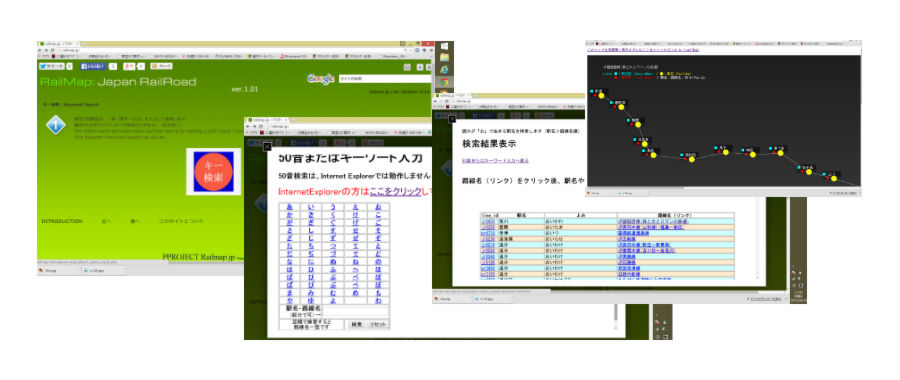Open Chrome from the taskbar
This screenshot has height=380, width=900.
[x=444, y=82]
